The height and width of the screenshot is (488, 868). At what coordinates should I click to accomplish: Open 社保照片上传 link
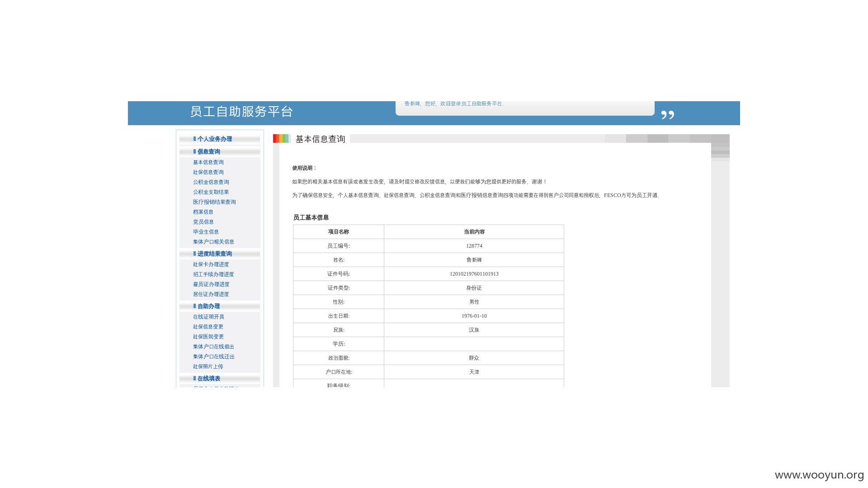click(208, 366)
